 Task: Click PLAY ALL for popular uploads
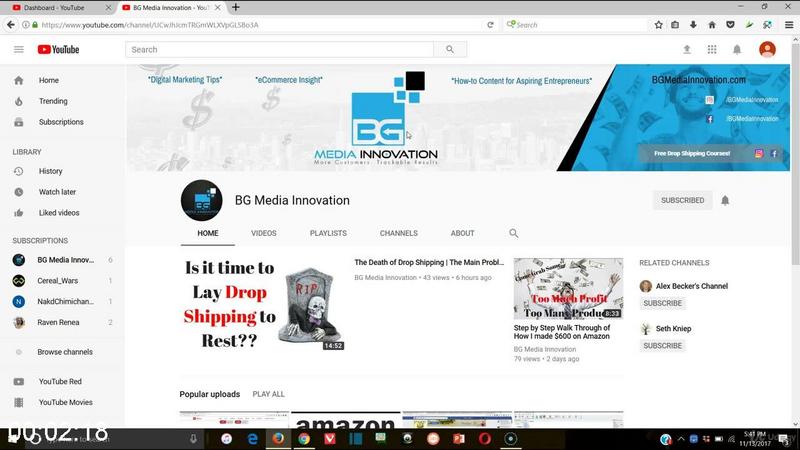point(268,394)
